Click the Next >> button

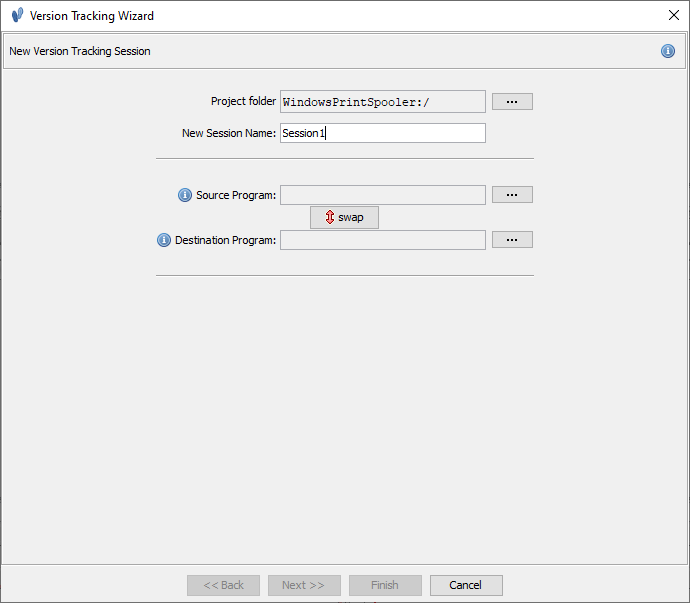click(x=304, y=585)
